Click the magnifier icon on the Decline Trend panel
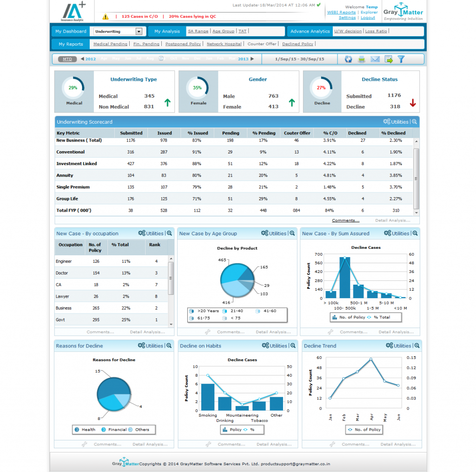Viewport: 476px width, 472px height. [x=417, y=346]
